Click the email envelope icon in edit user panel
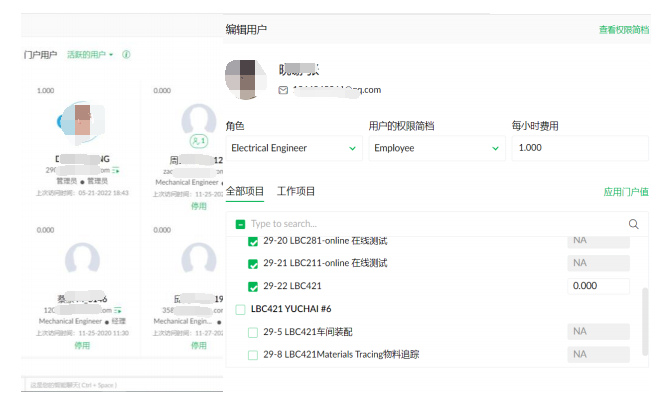 click(283, 90)
